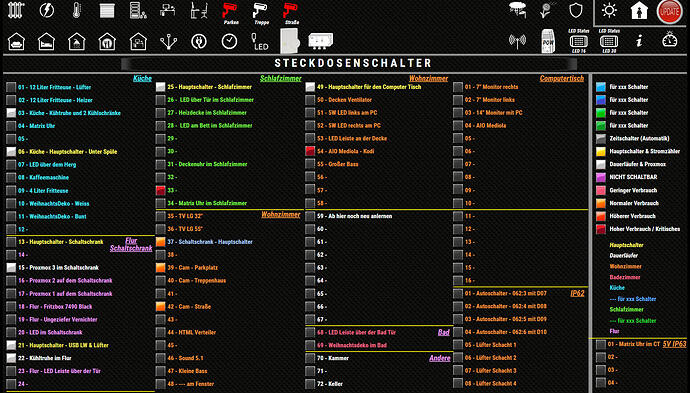Open the kitchen cutlery house icon

pyautogui.click(x=107, y=42)
